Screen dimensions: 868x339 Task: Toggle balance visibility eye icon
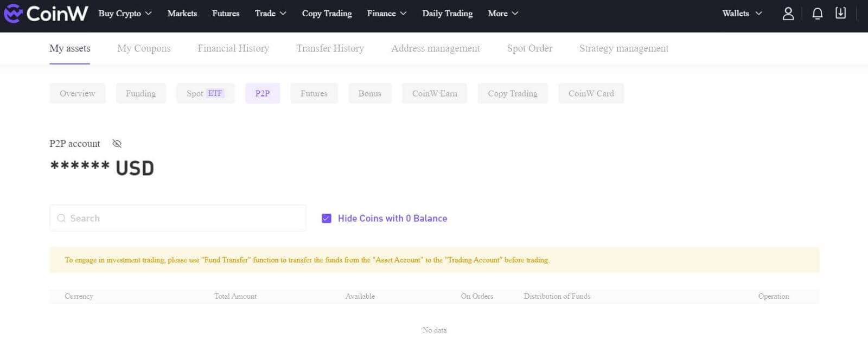tap(117, 144)
